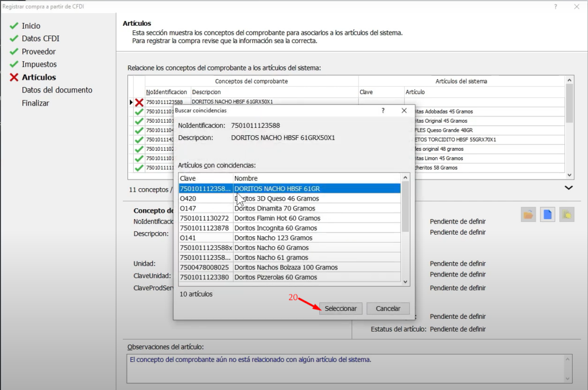588x390 pixels.
Task: Sort matches by the Nombre column header
Action: (x=316, y=178)
